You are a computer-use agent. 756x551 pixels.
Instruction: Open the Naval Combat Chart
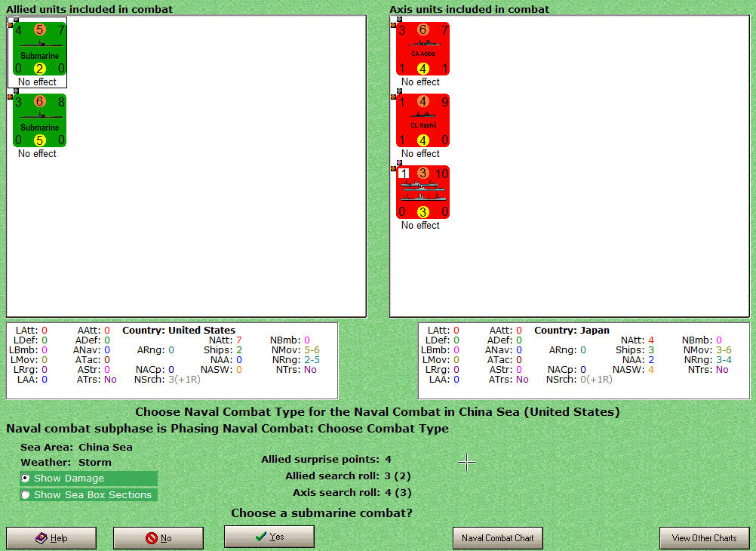pos(497,538)
